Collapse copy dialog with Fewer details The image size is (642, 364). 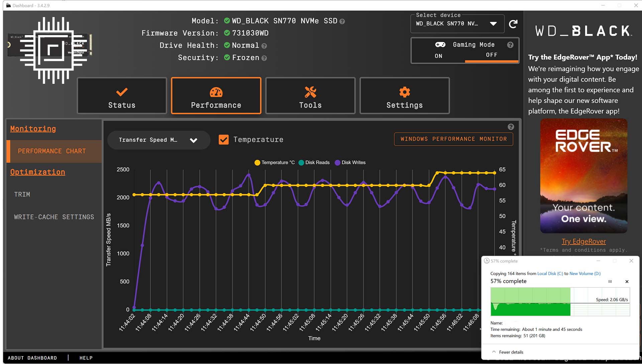(x=508, y=352)
